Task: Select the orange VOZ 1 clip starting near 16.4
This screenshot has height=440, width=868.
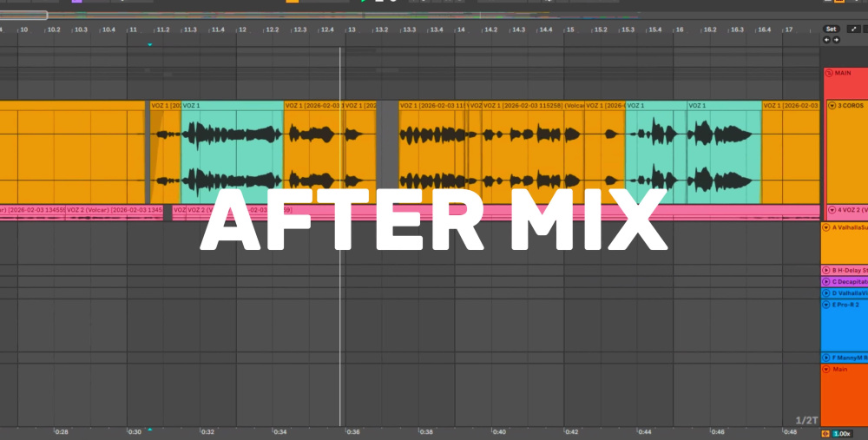Action: (791, 152)
